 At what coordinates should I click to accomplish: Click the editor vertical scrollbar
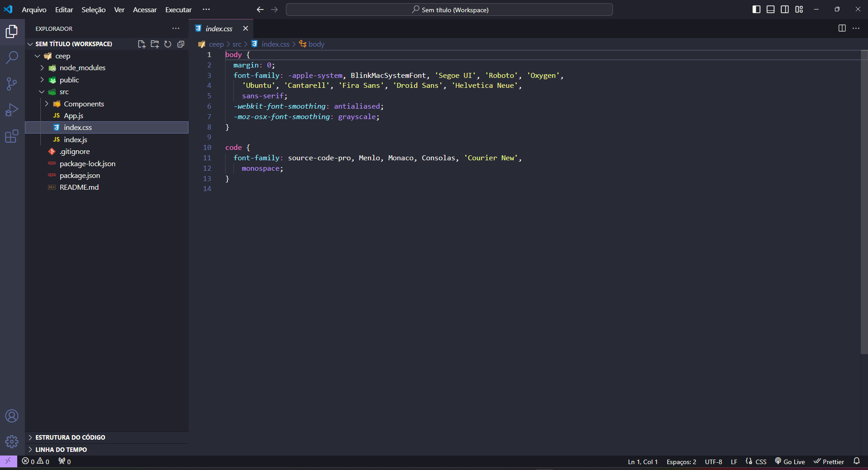(864, 202)
